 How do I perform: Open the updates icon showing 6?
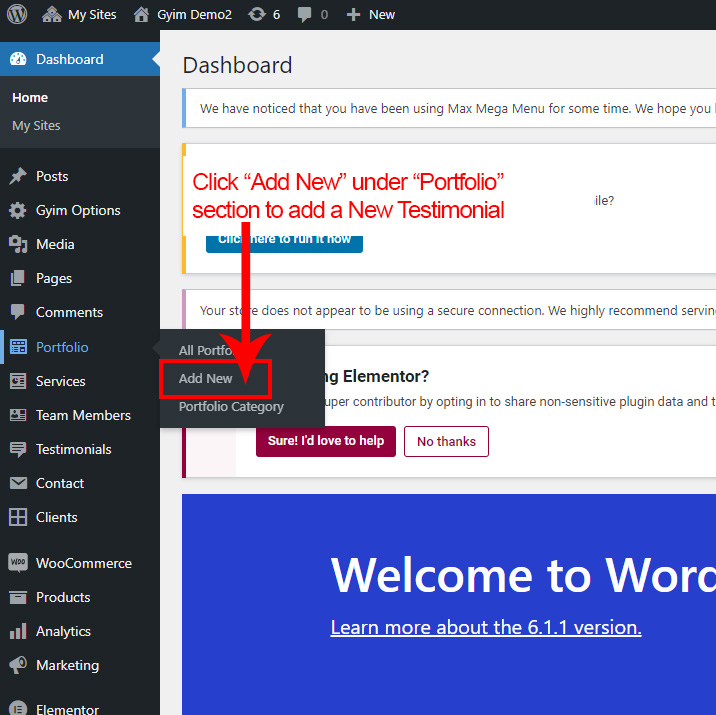coord(257,14)
